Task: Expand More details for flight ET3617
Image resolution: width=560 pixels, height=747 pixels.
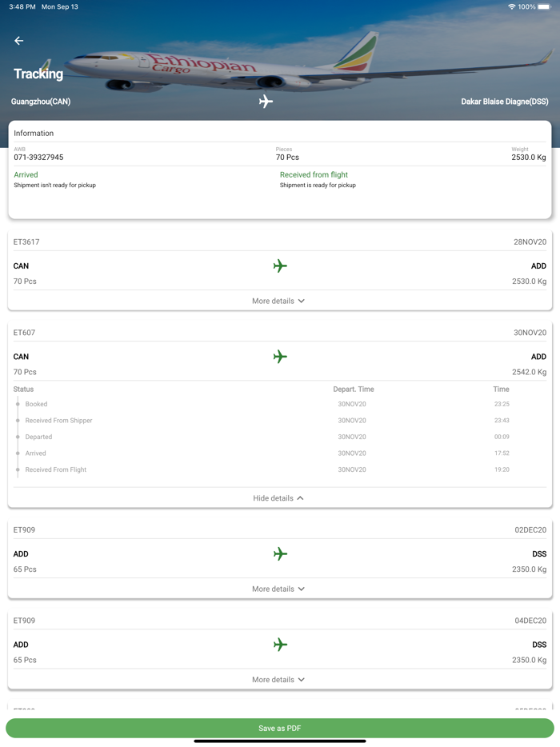Action: pos(278,301)
